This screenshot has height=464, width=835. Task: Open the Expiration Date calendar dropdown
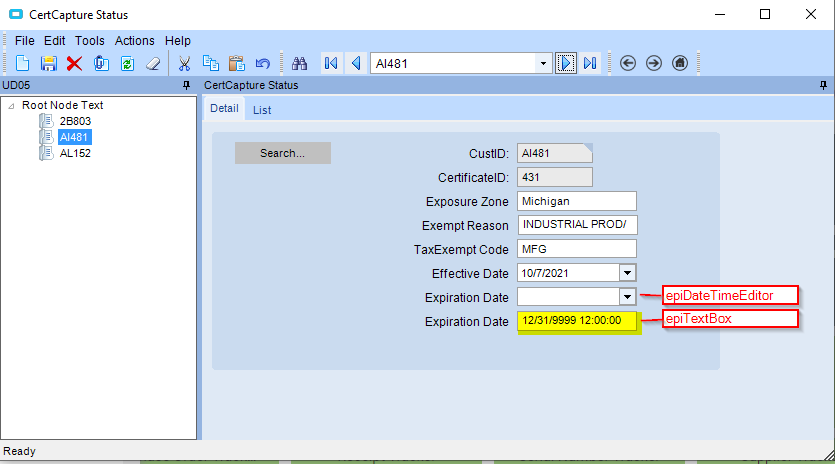click(x=627, y=297)
